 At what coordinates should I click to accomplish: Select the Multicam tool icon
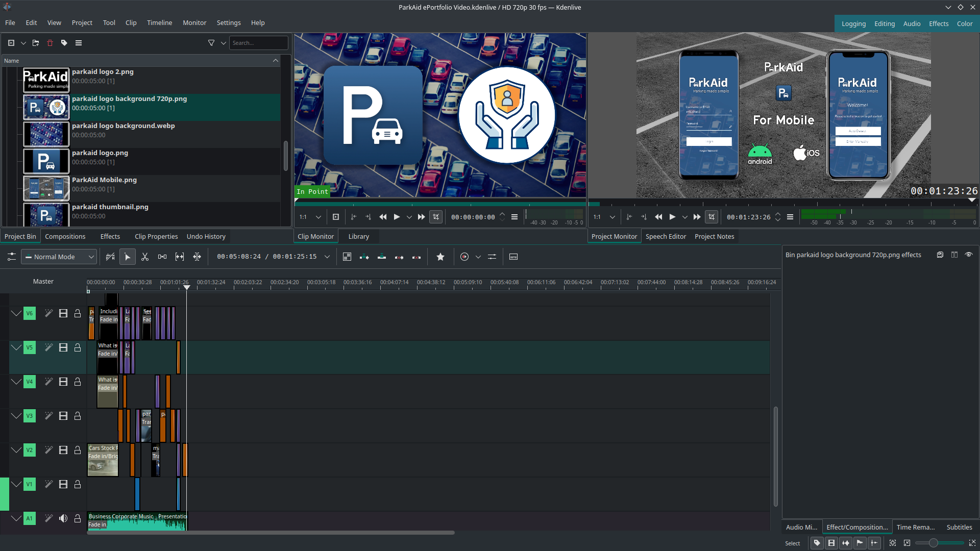click(x=197, y=257)
